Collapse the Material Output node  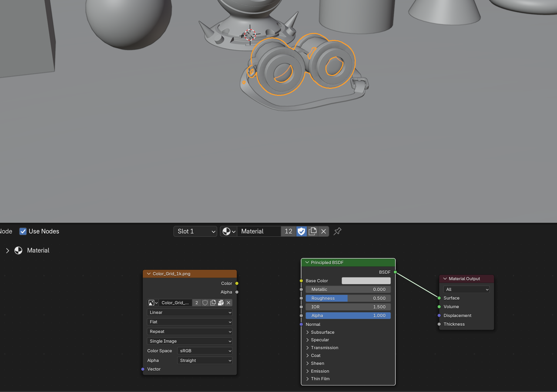pyautogui.click(x=445, y=279)
